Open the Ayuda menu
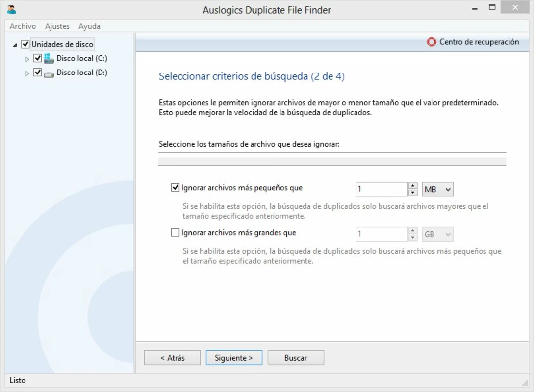 pos(89,26)
